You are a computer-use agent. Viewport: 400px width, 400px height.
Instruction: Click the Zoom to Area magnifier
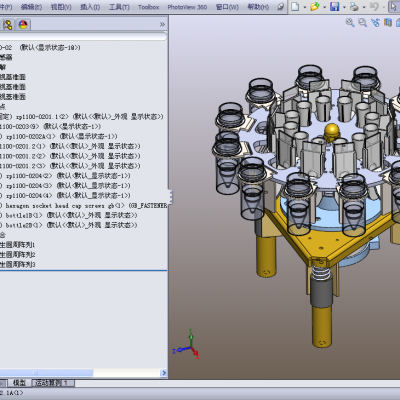coord(362,23)
